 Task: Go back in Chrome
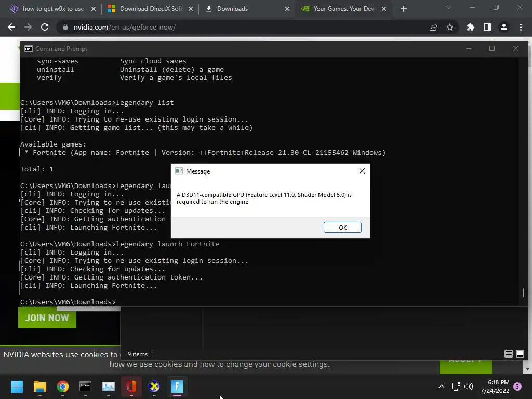(11, 27)
